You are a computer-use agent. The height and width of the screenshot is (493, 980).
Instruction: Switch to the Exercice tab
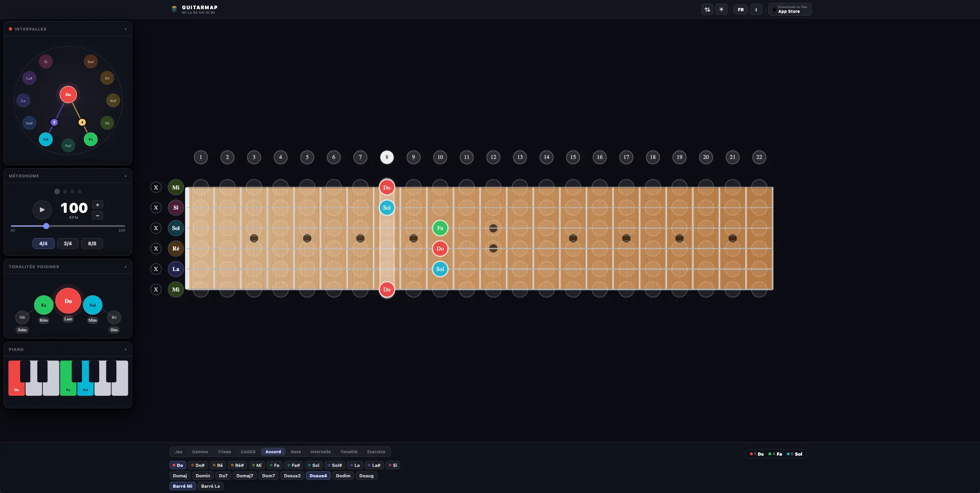[x=376, y=452]
